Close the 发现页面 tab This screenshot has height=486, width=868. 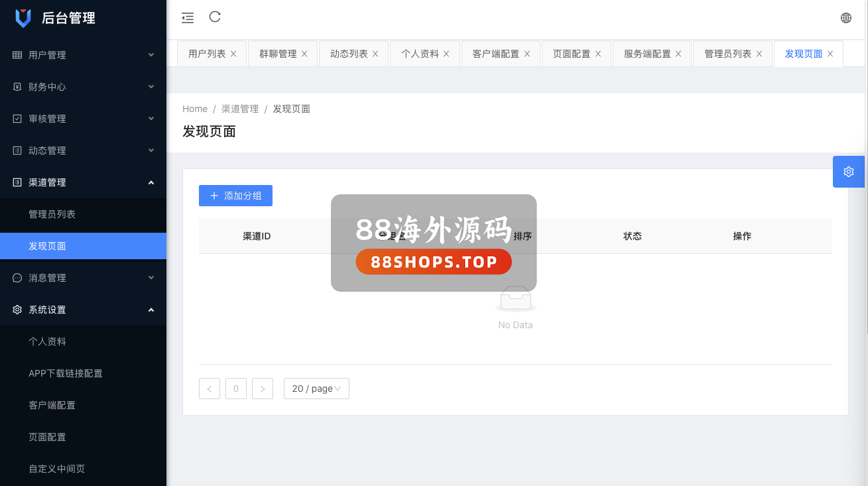point(830,54)
